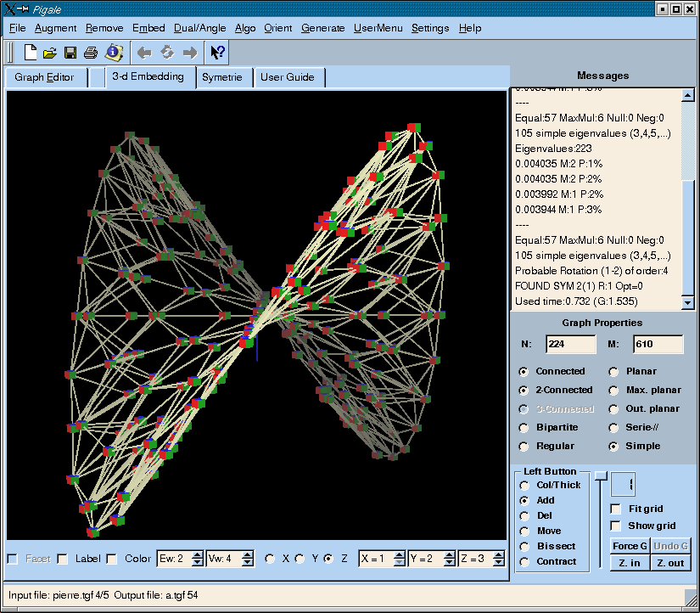Screen dimensions: 700x613
Task: Tick the Label checkbox
Action: (63, 559)
